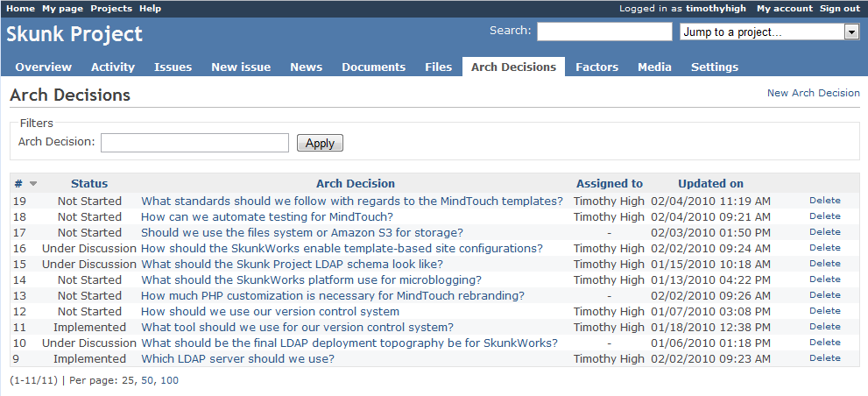
Task: Open the microblogging platform decision
Action: click(311, 279)
